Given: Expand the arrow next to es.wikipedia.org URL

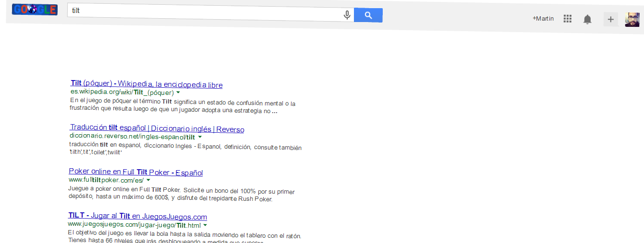Looking at the screenshot, I should (x=178, y=92).
